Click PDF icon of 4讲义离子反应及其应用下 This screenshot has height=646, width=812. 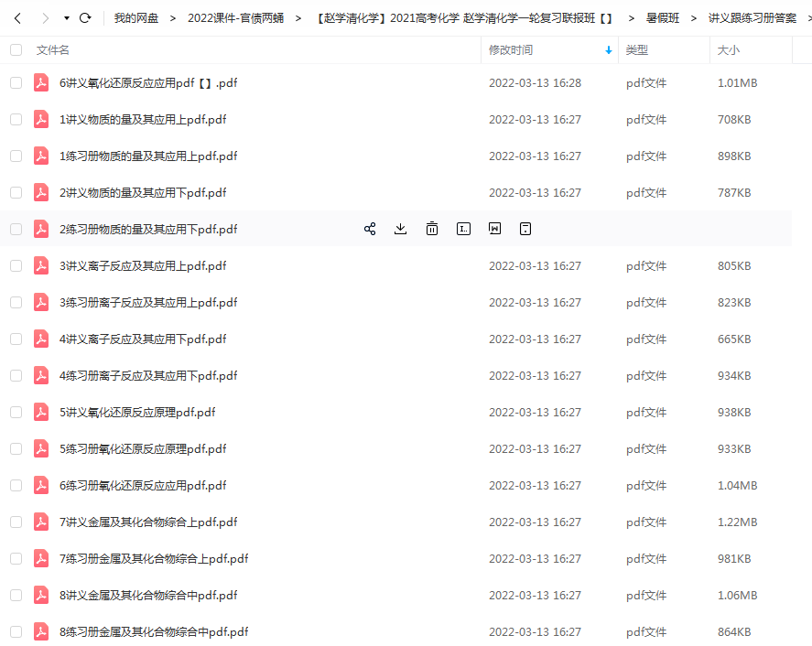[x=41, y=339]
